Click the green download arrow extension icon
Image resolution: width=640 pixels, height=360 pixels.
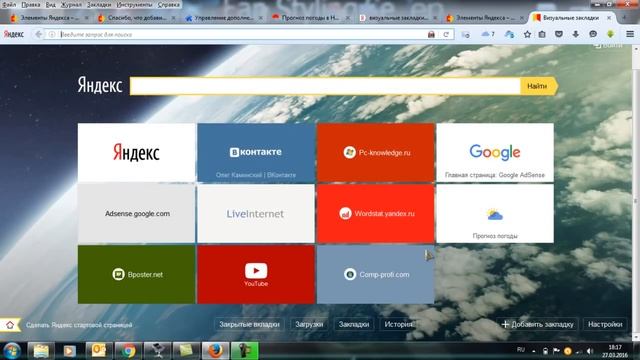(611, 34)
